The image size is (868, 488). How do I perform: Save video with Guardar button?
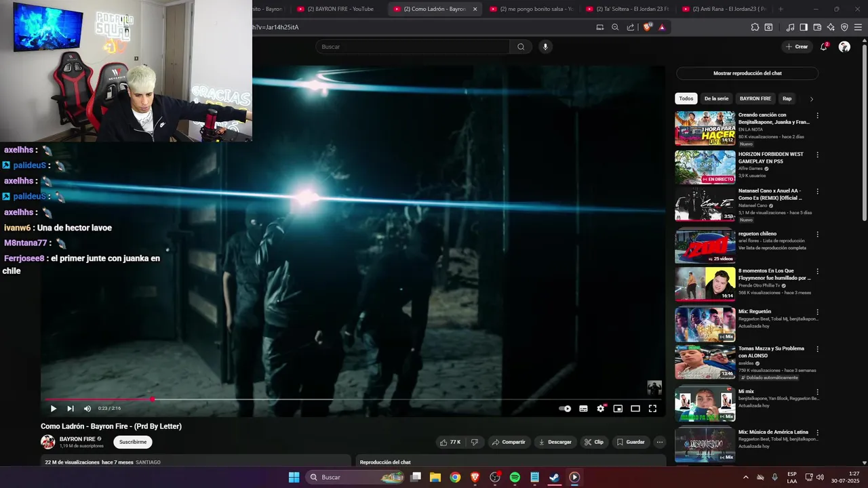pyautogui.click(x=631, y=442)
